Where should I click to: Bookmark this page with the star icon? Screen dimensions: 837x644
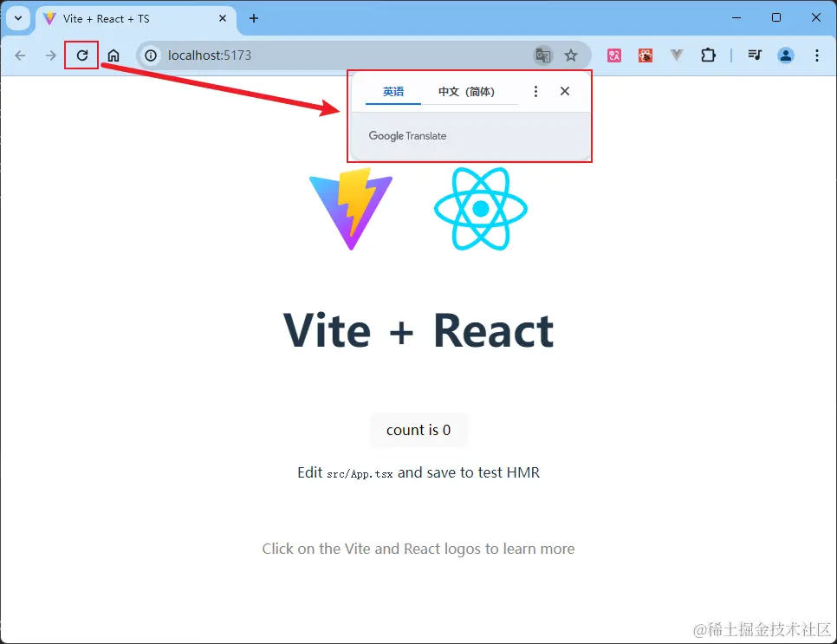pos(571,55)
